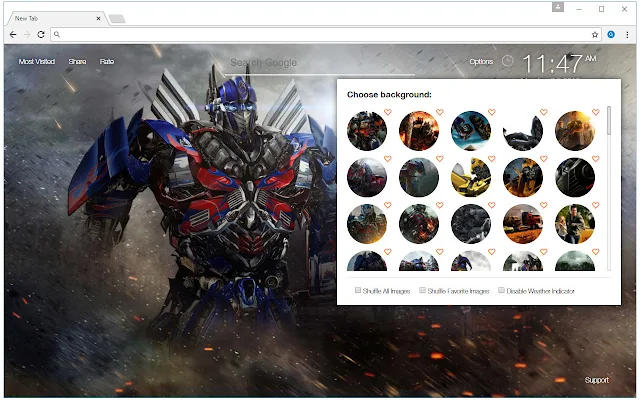Choose the dark robot close-up thumbnail in row two
Screen dimensions: 640x400
tap(575, 178)
